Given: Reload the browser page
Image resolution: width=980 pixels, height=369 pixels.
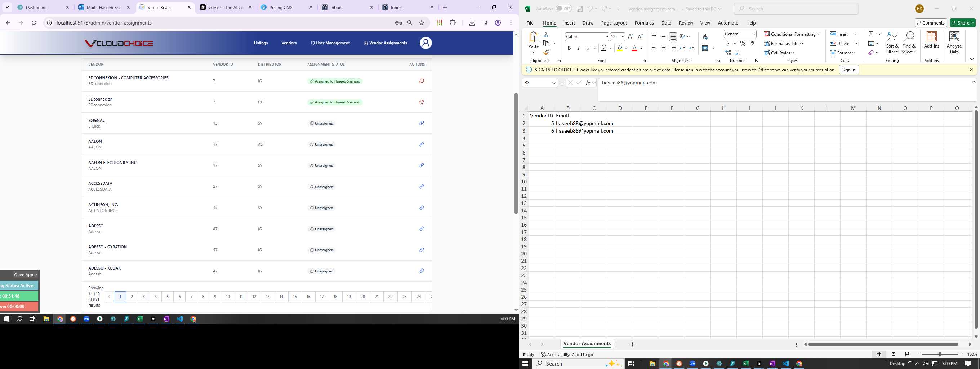Looking at the screenshot, I should coord(34,23).
